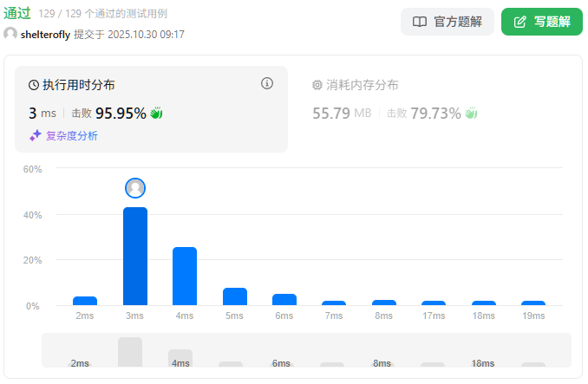Click the tallest bar in the range slider

click(130, 352)
